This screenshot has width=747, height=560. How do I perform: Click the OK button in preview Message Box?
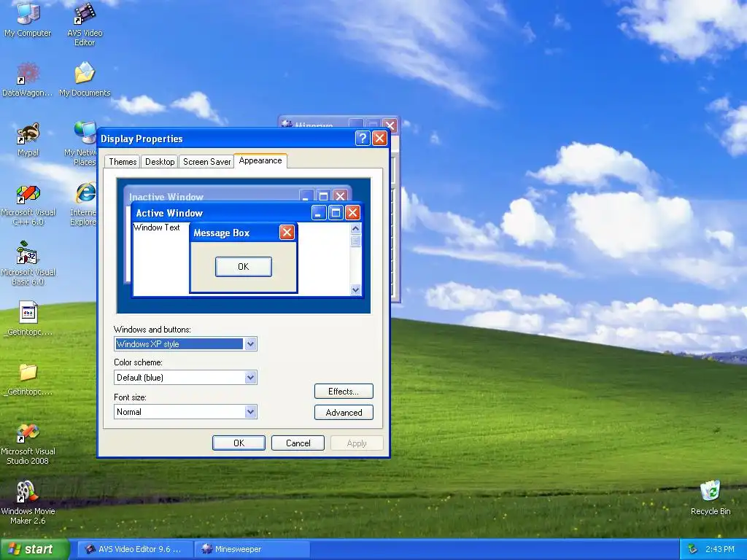pyautogui.click(x=244, y=267)
